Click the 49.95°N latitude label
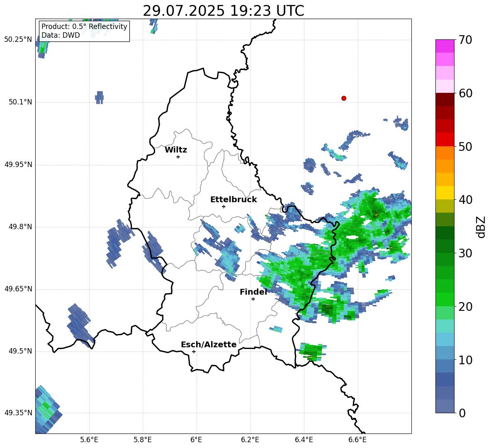The image size is (491, 448). [19, 165]
